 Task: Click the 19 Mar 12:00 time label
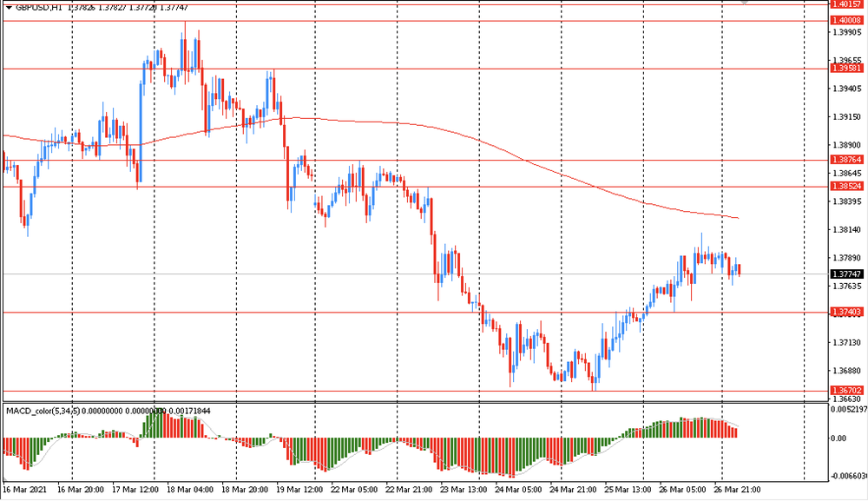pos(299,490)
